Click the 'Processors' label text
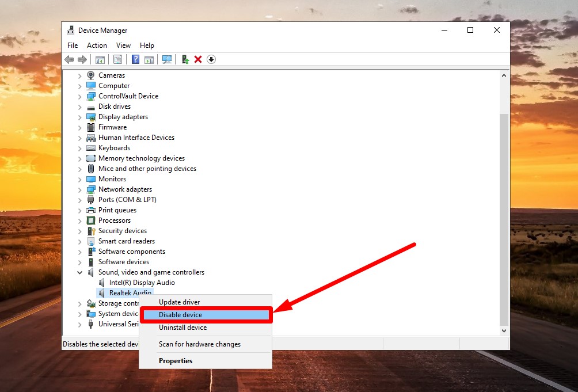Image resolution: width=578 pixels, height=392 pixels. pos(114,220)
